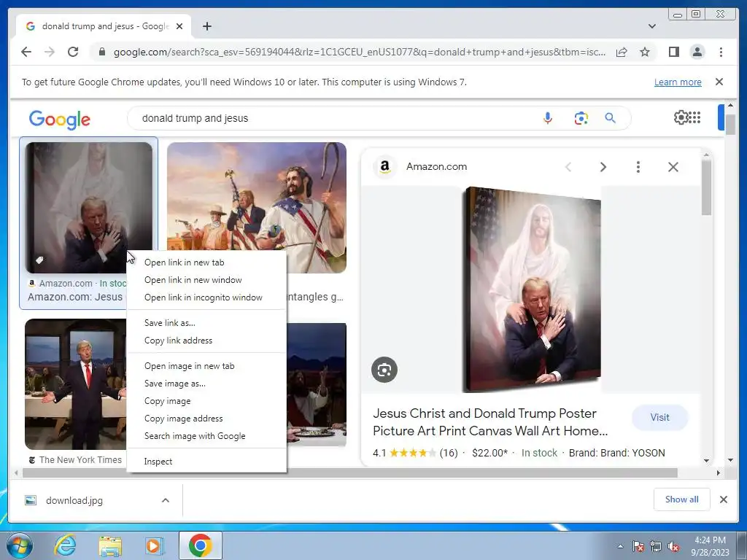Click the Visit button
The image size is (747, 560).
659,418
